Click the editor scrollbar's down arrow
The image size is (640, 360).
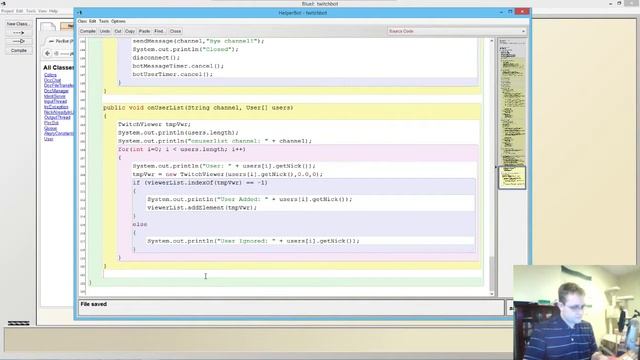491,294
